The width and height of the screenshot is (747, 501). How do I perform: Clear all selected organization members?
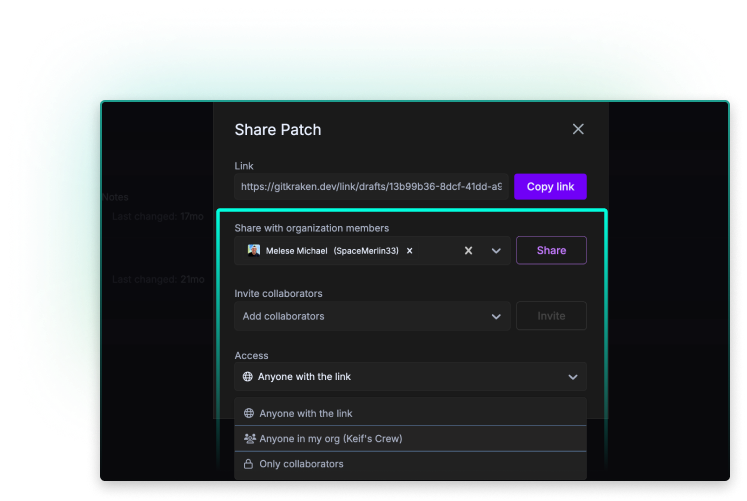[x=468, y=251]
